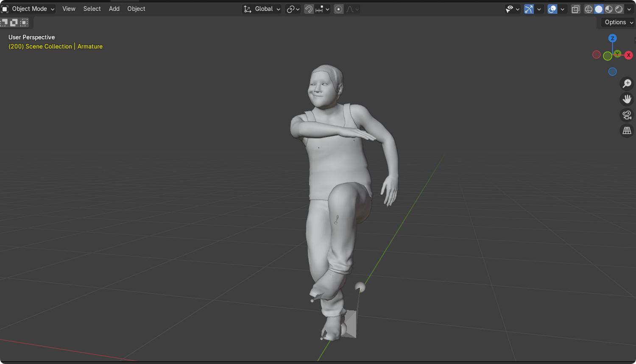Open the gizmo options dropdown arrow
The image size is (636, 364).
tap(539, 9)
